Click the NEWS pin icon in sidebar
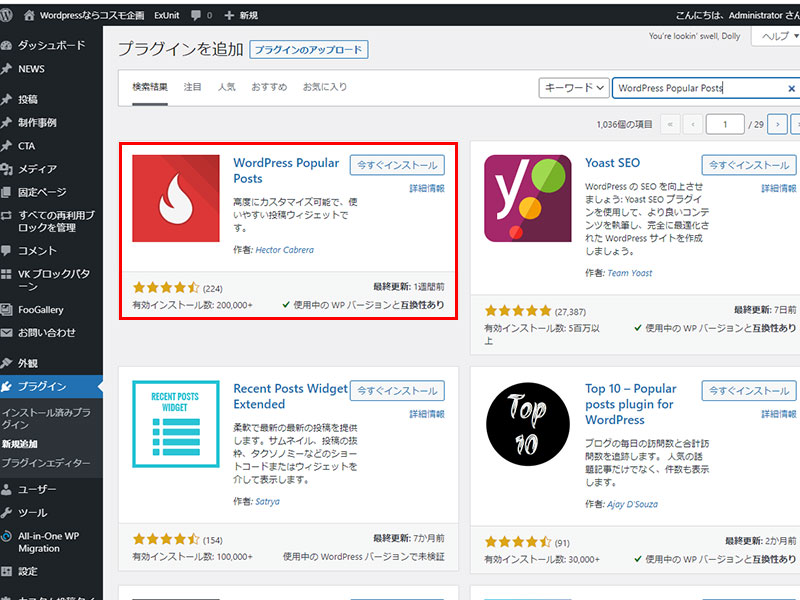This screenshot has height=600, width=800. pyautogui.click(x=6, y=69)
